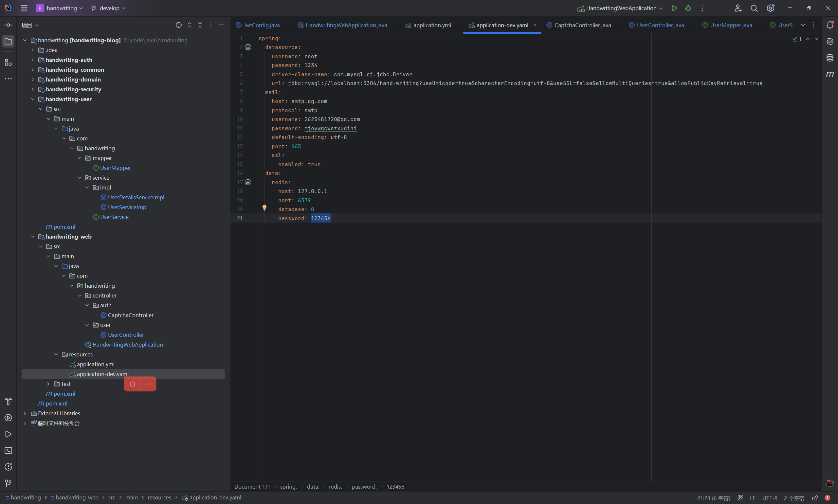Image resolution: width=838 pixels, height=504 pixels.
Task: Open Search Everywhere magnifier icon
Action: point(754,8)
